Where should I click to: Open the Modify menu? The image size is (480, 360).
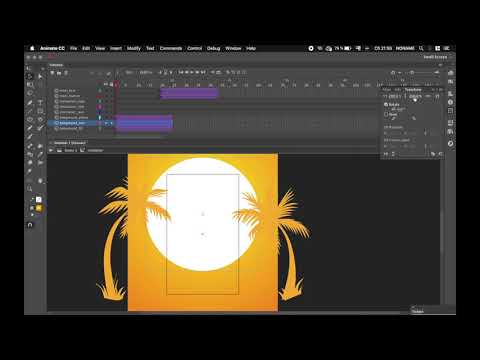[134, 48]
